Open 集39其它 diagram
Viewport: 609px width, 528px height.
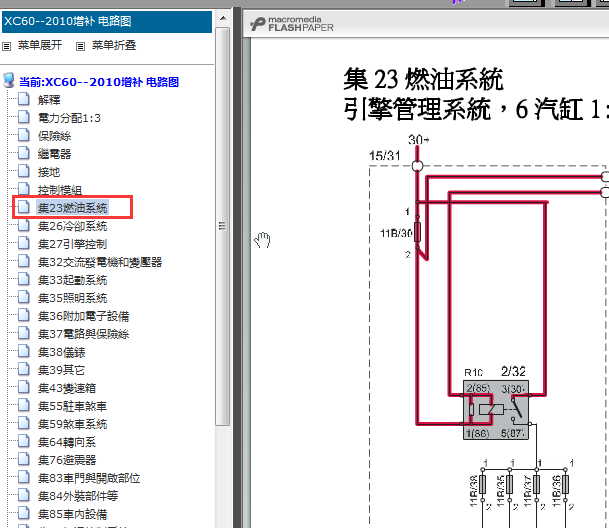point(61,370)
